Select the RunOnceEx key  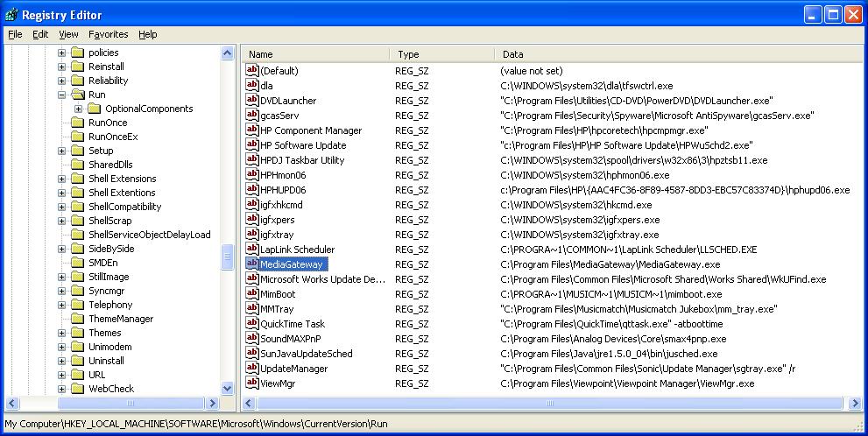coord(113,137)
